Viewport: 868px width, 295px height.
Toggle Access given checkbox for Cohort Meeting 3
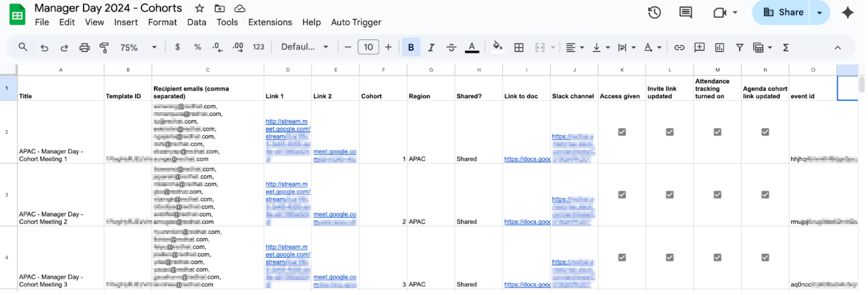pos(622,258)
